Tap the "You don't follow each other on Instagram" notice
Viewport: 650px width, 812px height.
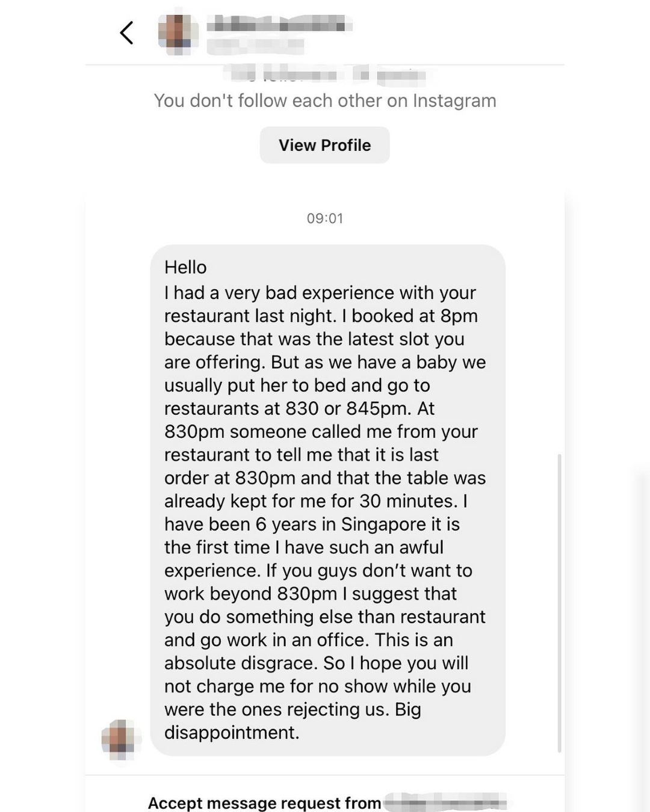coord(324,100)
